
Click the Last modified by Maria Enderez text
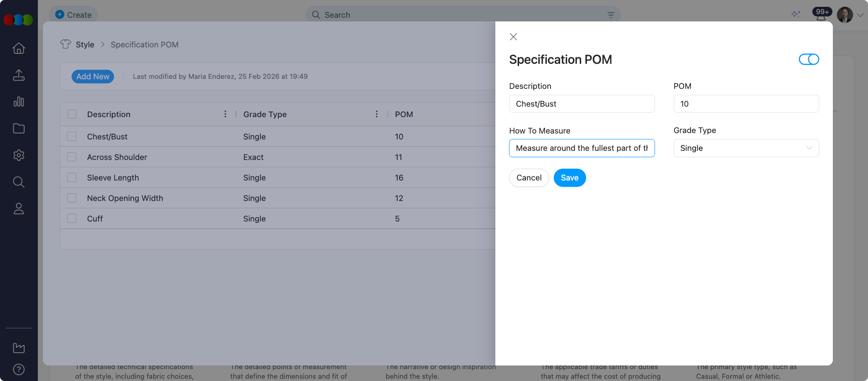point(220,77)
